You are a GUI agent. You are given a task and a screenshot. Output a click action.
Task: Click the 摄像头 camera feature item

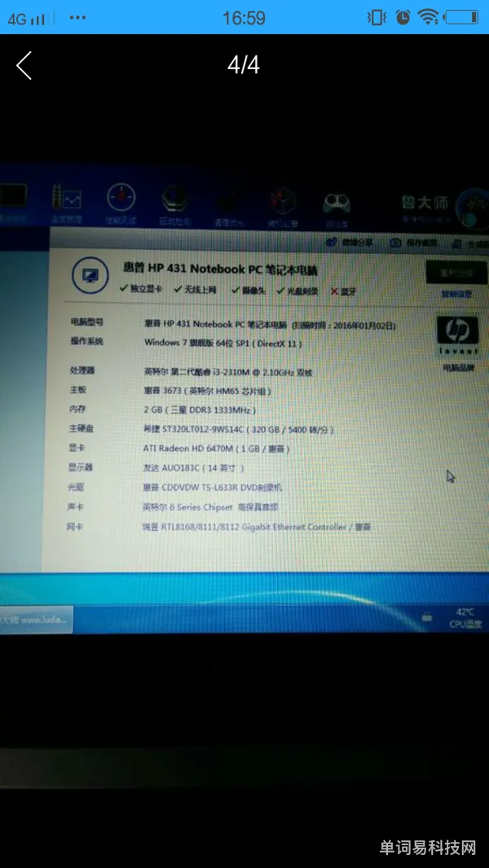pyautogui.click(x=249, y=290)
